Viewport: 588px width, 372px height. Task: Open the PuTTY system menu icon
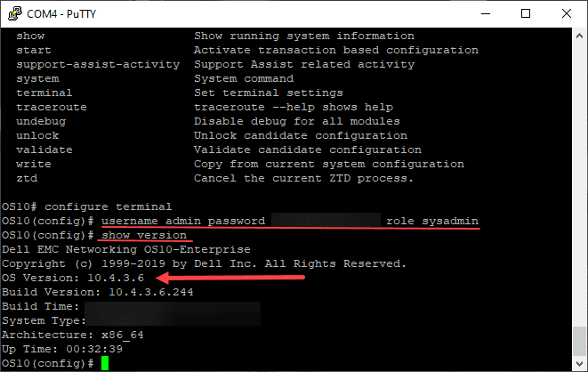(x=12, y=12)
